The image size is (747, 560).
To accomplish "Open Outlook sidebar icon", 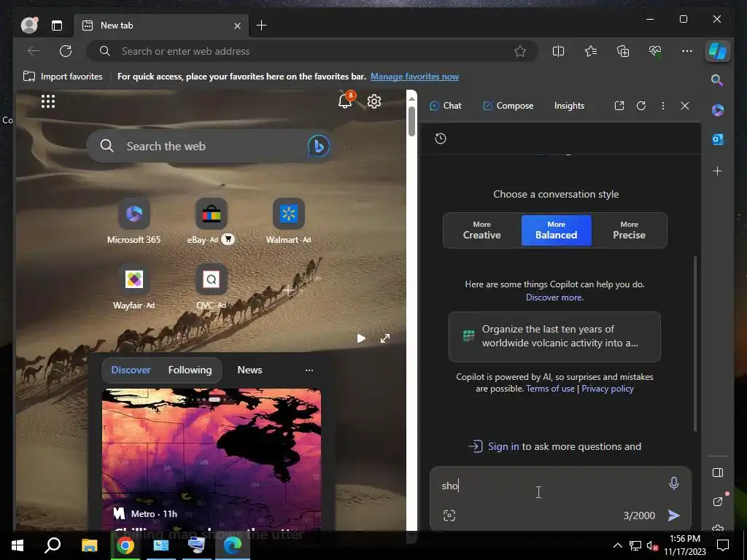I will 718,139.
